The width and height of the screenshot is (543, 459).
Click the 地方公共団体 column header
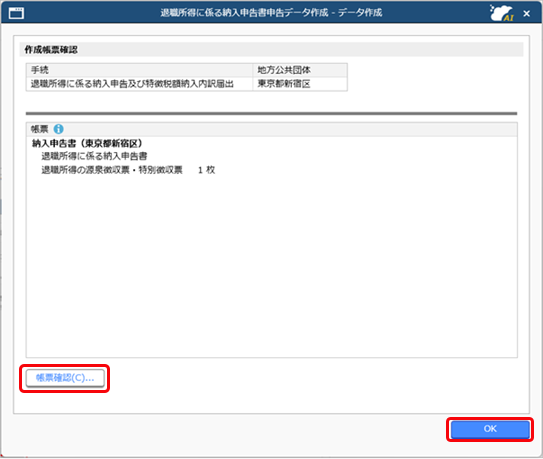[x=300, y=70]
